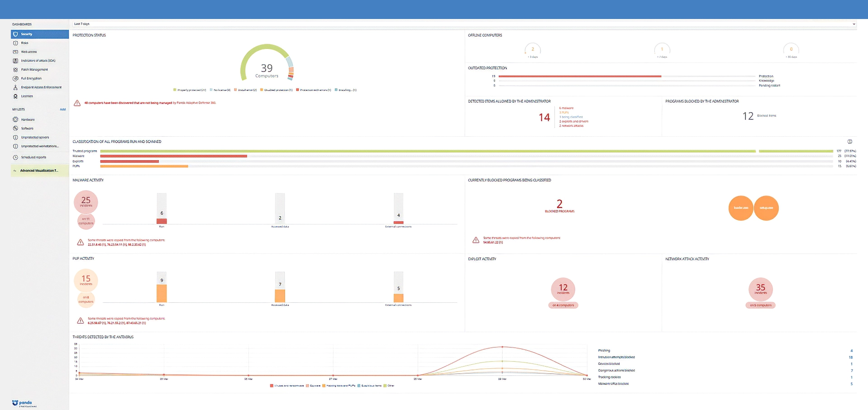Click the 39 Computers protection gauge
The image size is (868, 410).
pos(267,63)
